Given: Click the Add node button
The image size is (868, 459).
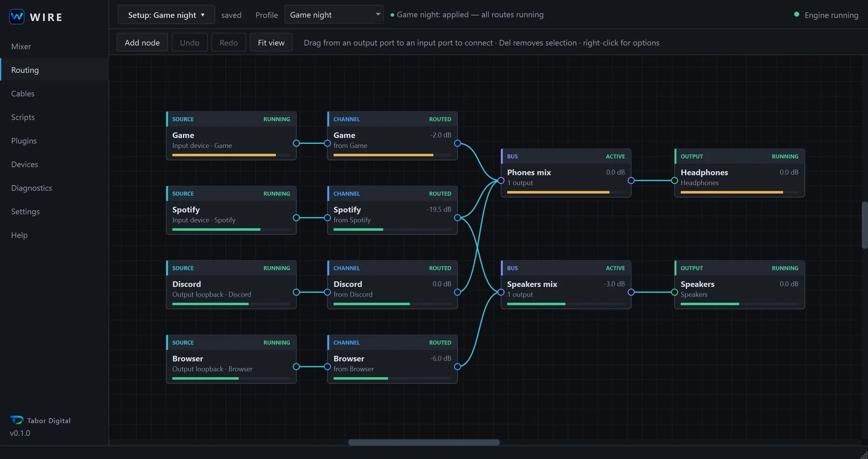Looking at the screenshot, I should [x=142, y=42].
